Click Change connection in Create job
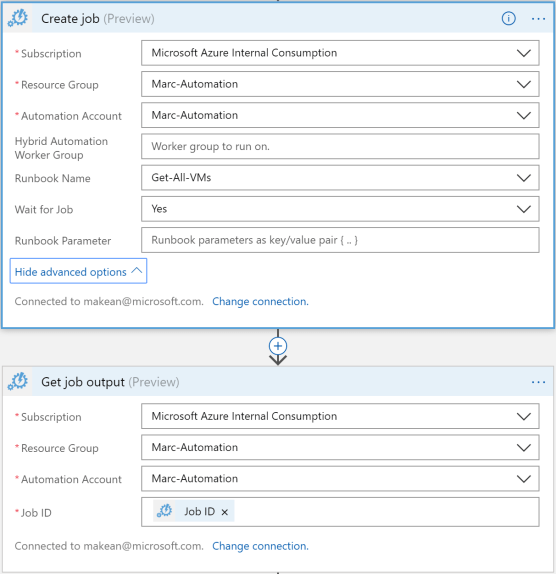556x574 pixels. pos(261,301)
